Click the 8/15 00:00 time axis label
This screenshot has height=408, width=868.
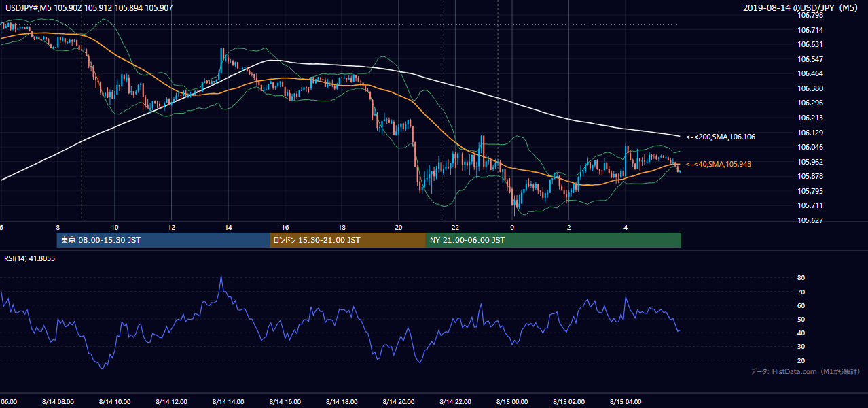[512, 401]
